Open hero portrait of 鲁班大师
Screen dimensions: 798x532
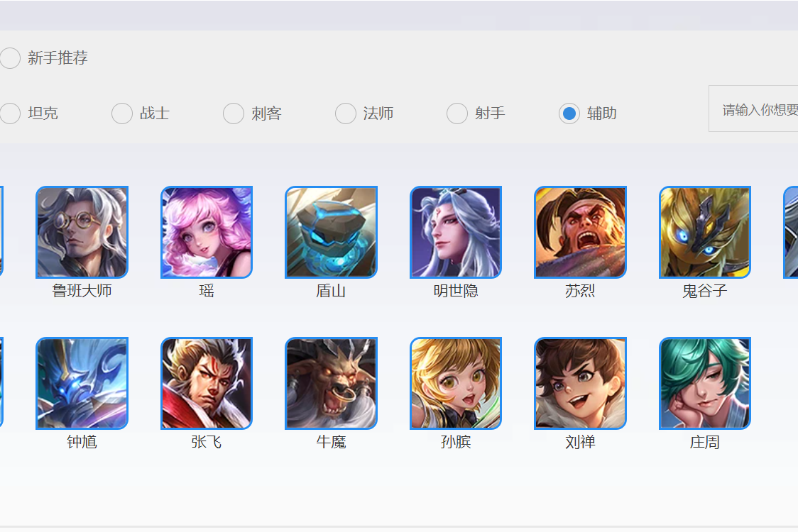tap(82, 232)
